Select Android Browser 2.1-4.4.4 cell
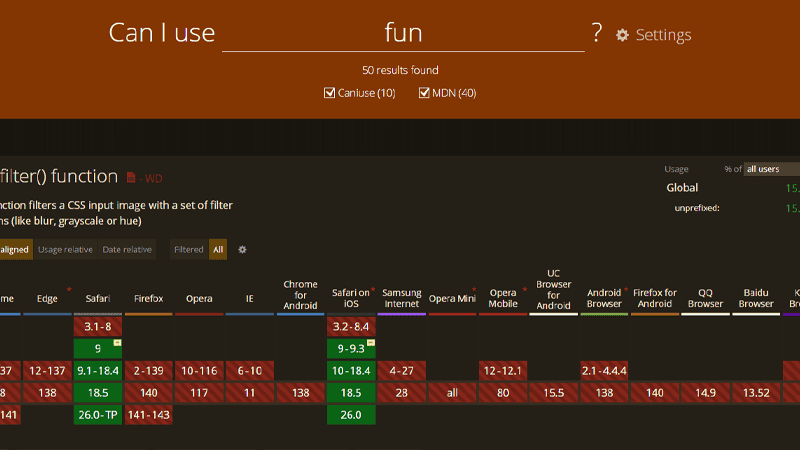Image resolution: width=800 pixels, height=450 pixels. [x=604, y=371]
